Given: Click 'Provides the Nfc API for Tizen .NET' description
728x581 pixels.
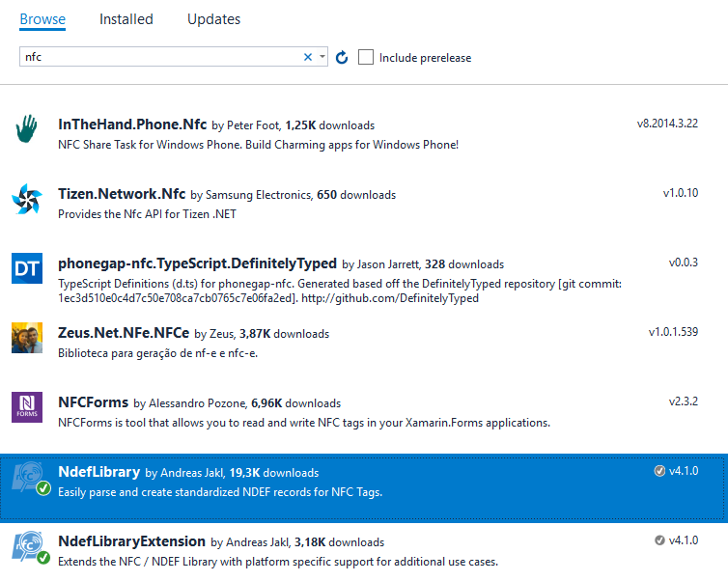Looking at the screenshot, I should click(x=147, y=214).
